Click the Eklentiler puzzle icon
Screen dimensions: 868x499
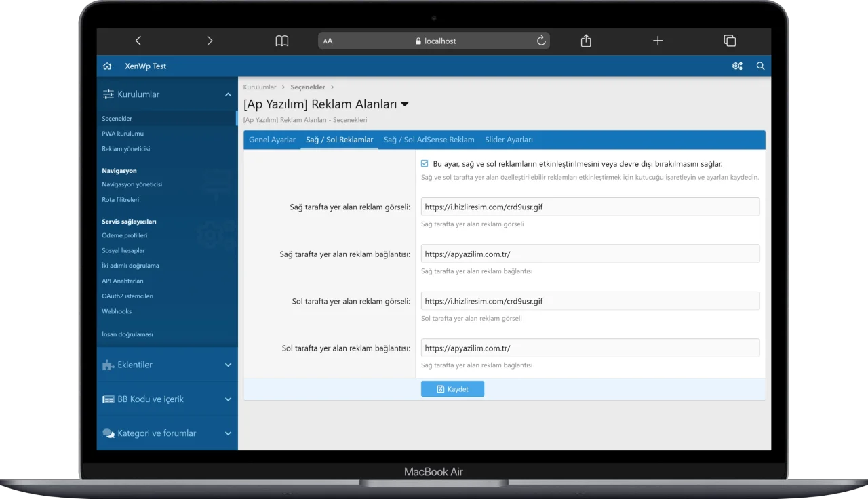[x=108, y=365]
